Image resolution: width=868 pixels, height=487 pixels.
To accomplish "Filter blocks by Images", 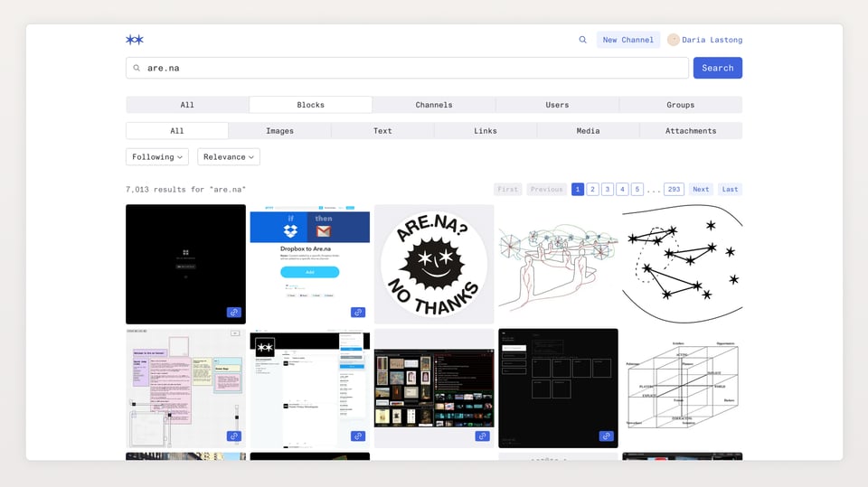I will click(x=279, y=131).
